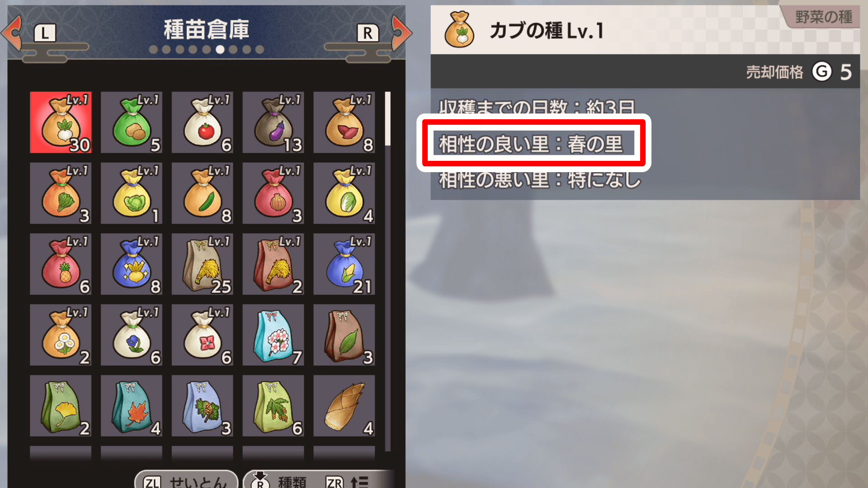
Task: Pick the eggplant seed bag with 13
Action: 273,122
